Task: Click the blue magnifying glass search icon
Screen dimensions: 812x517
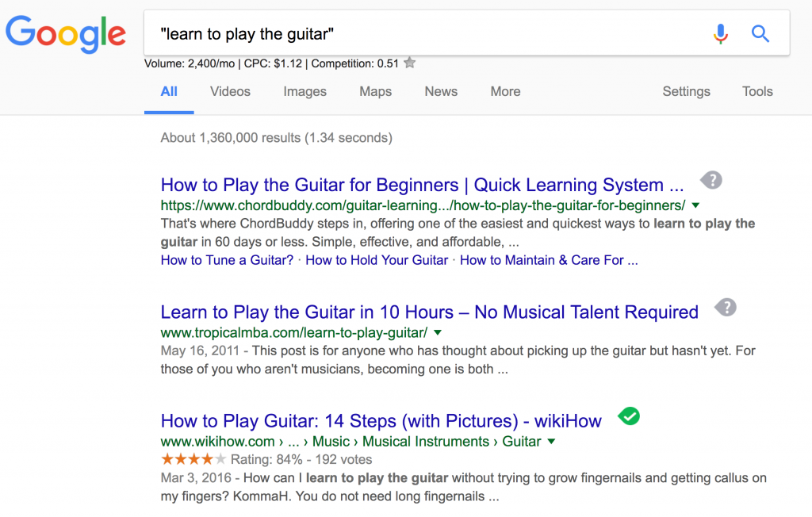Action: [760, 33]
